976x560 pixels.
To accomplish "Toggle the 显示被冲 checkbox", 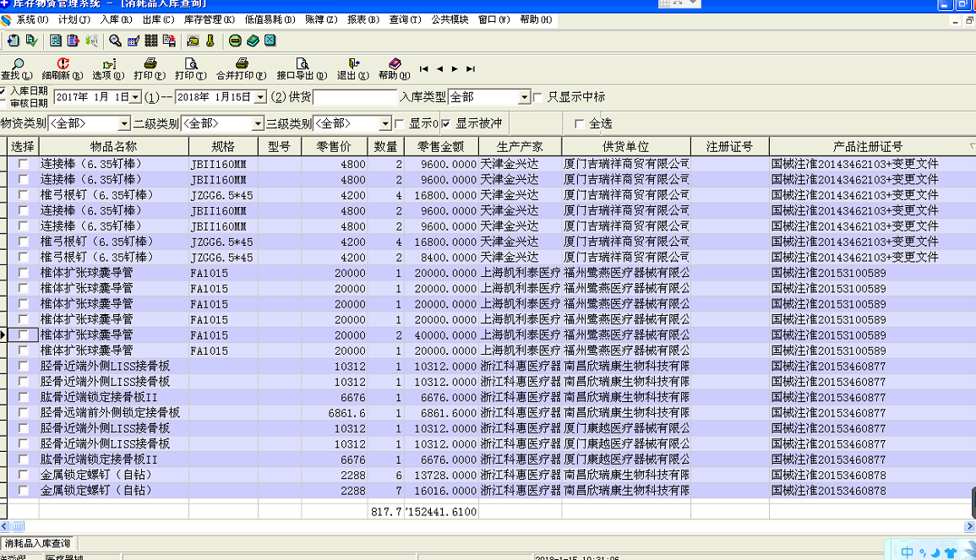I will coord(445,124).
